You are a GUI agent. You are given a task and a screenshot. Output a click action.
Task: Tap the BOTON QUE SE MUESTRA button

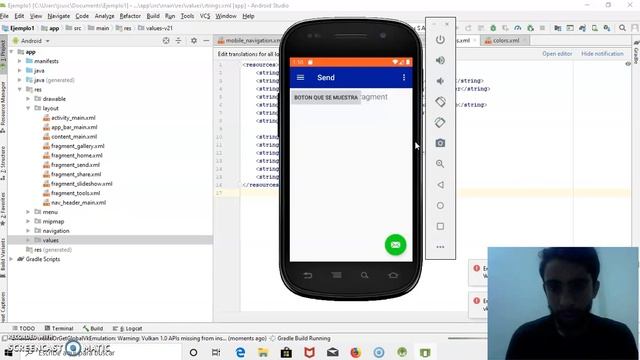[326, 98]
